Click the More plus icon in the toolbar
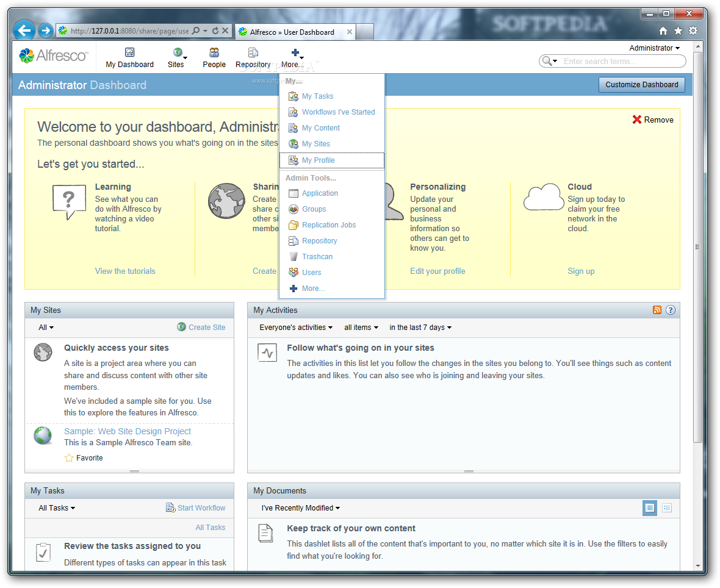Screen dimensions: 720x588 pos(295,52)
